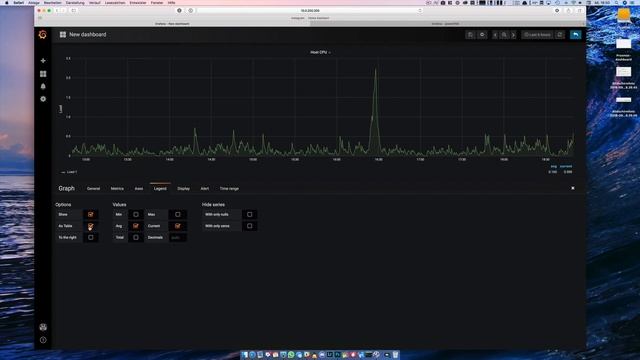Enable the To the right checkbox
The image size is (640, 360).
click(91, 237)
